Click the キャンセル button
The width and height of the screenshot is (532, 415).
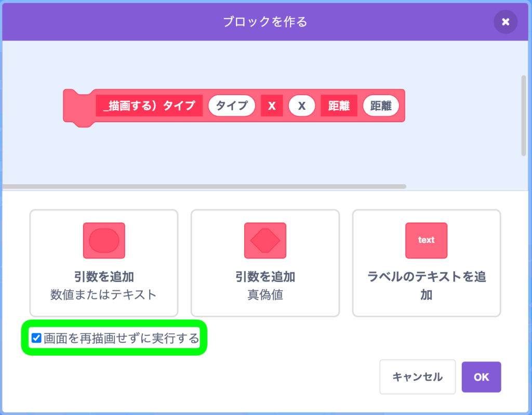click(x=417, y=377)
